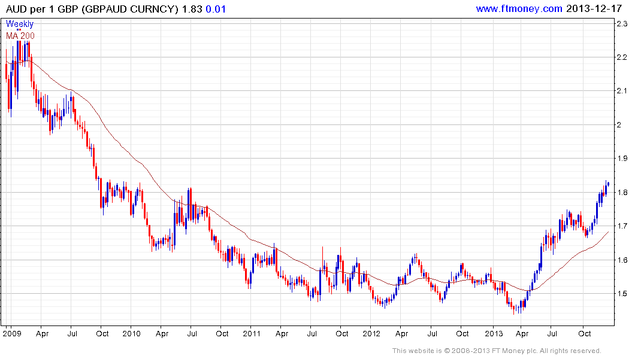Select the 2013 label on time axis
The height and width of the screenshot is (359, 644).
[x=493, y=333]
